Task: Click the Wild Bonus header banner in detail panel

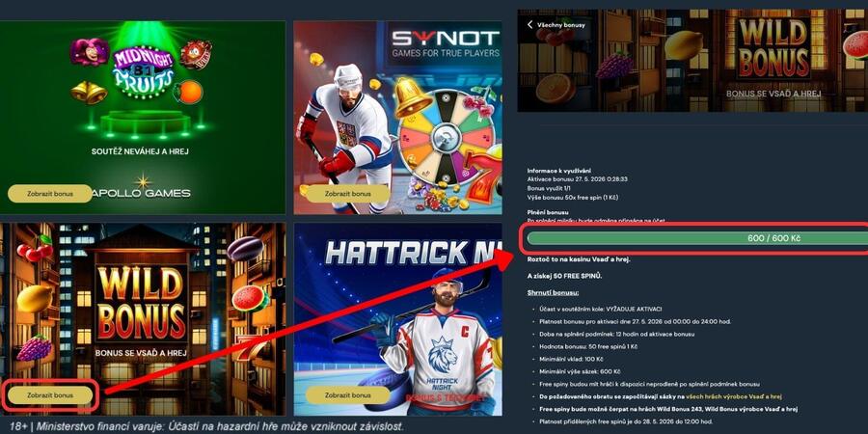Action: (x=692, y=61)
